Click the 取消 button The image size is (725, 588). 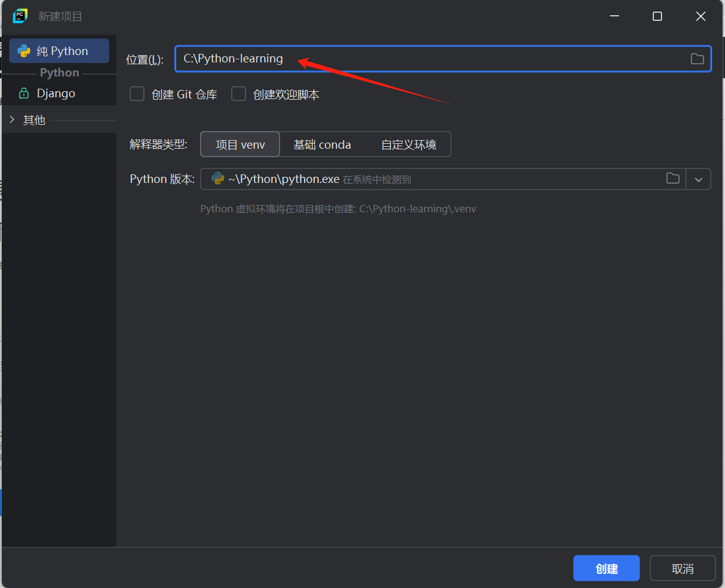pos(682,568)
